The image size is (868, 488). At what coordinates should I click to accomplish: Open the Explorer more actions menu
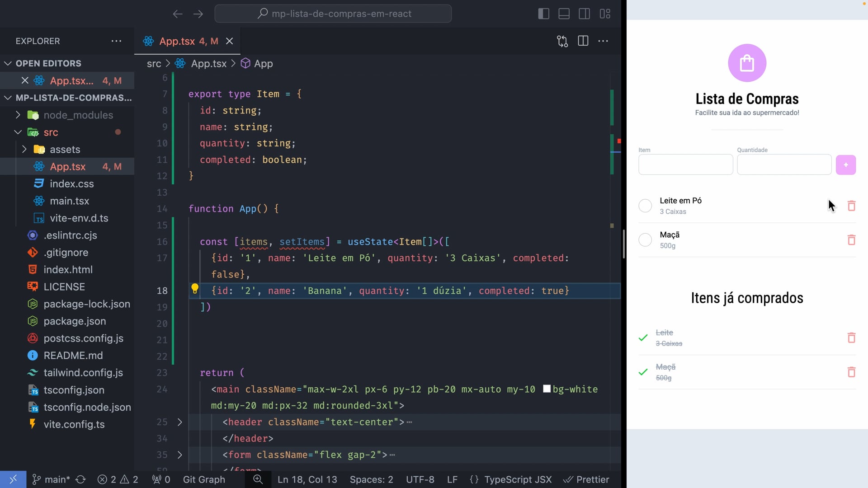click(116, 41)
